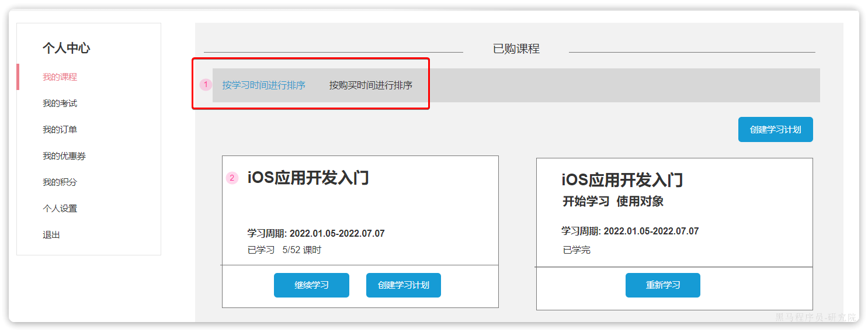Click 重新学习 on the completed course
This screenshot has width=868, height=332.
point(663,285)
